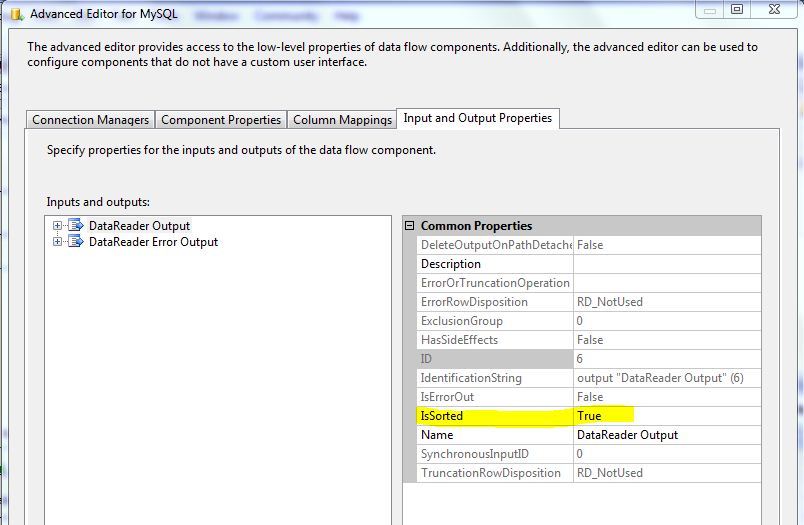804x525 pixels.
Task: Click the IdentificationString output value
Action: click(x=667, y=378)
